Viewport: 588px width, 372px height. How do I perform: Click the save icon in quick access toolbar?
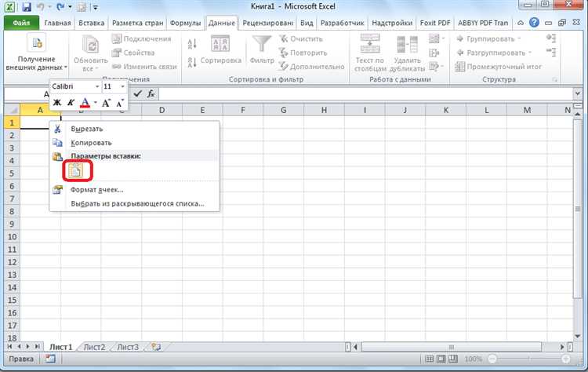click(x=26, y=7)
